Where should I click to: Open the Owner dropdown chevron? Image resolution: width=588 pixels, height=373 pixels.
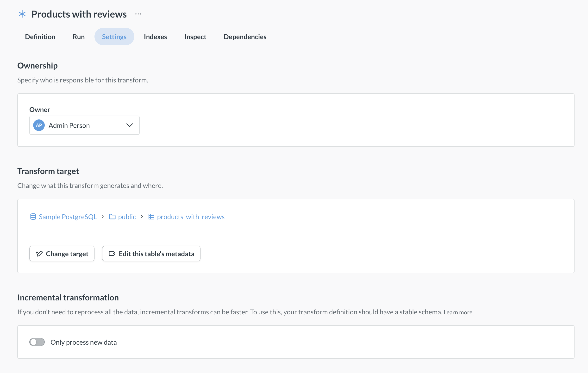(x=129, y=125)
